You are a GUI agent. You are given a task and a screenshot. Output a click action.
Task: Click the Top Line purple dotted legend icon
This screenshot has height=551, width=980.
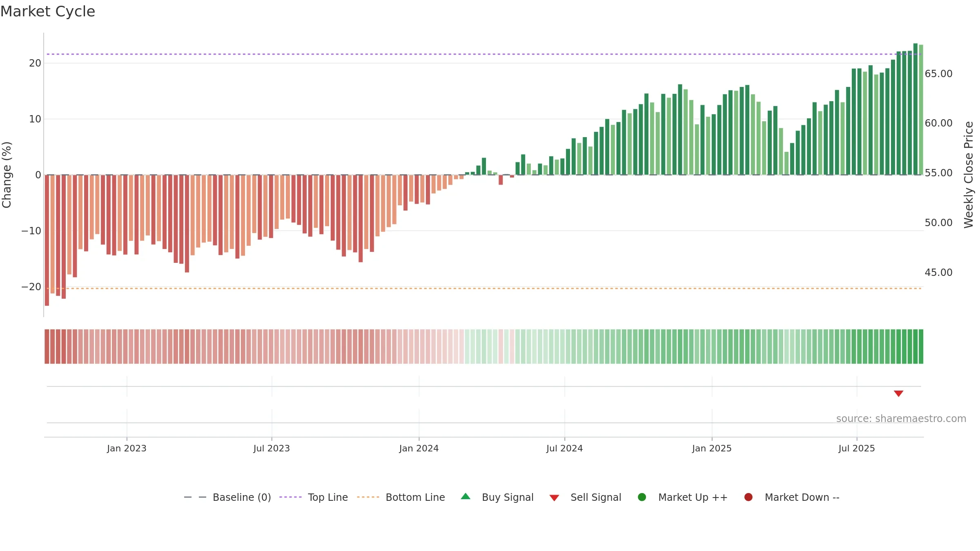[x=290, y=497]
